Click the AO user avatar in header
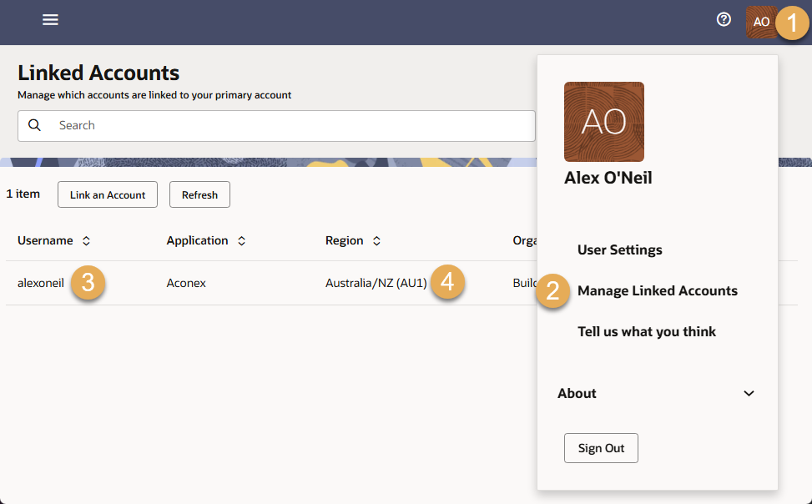The height and width of the screenshot is (504, 812). click(x=760, y=22)
